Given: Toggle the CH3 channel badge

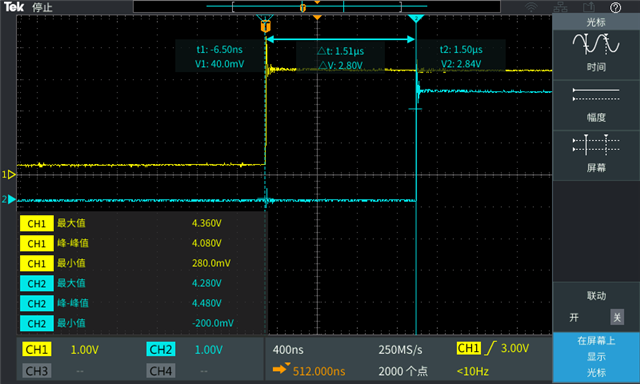Looking at the screenshot, I should pyautogui.click(x=37, y=371).
